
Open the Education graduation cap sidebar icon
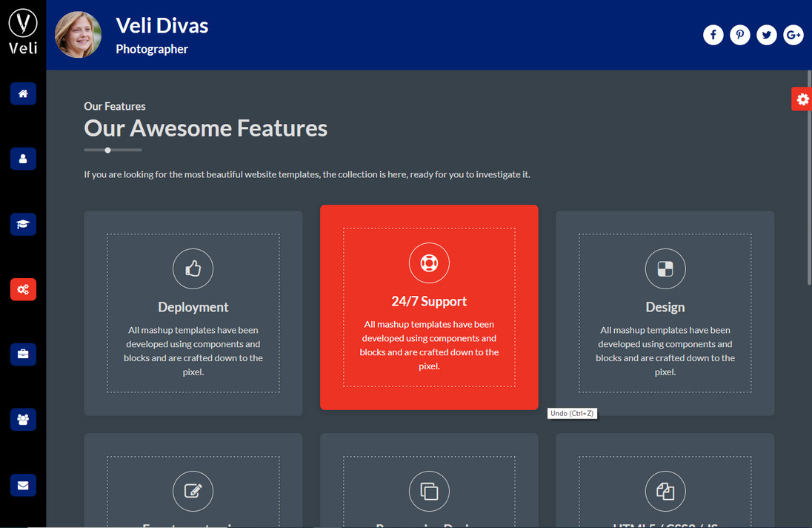pyautogui.click(x=23, y=225)
